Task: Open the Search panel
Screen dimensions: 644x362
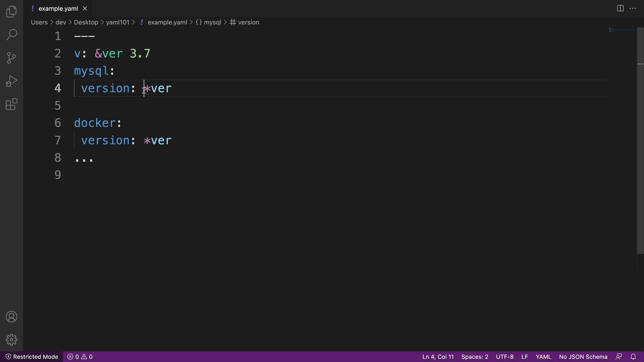Action: pos(11,35)
